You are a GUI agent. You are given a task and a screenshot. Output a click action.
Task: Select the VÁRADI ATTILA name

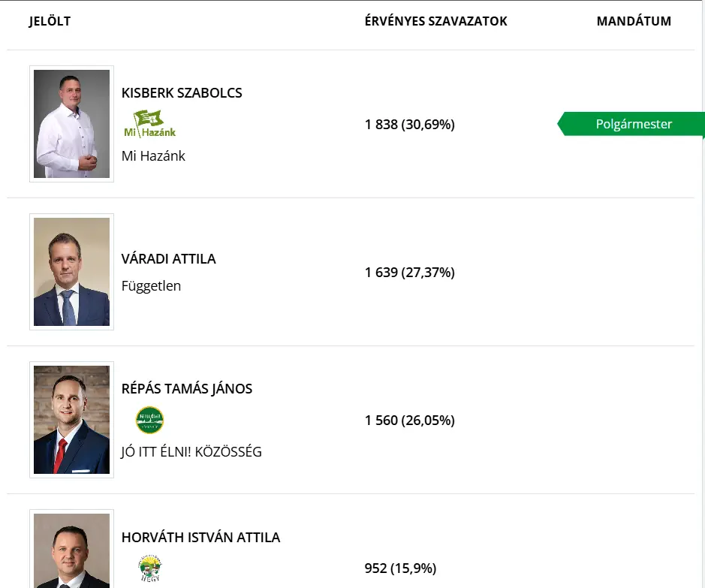tap(169, 258)
